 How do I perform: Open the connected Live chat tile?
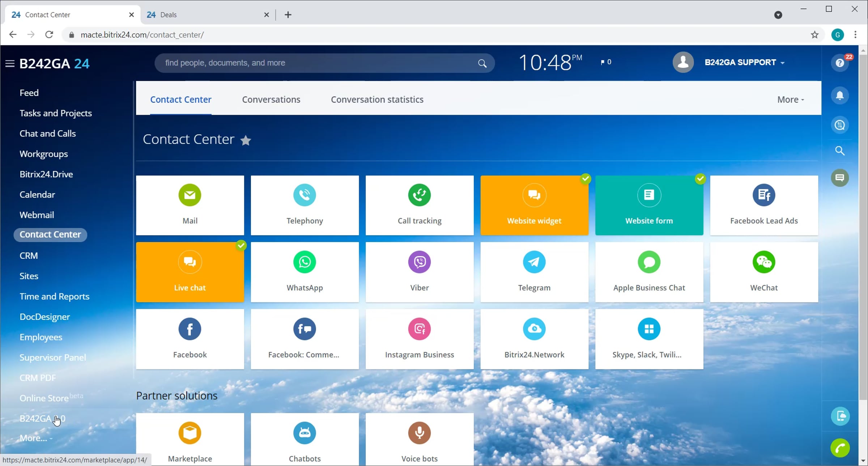190,272
